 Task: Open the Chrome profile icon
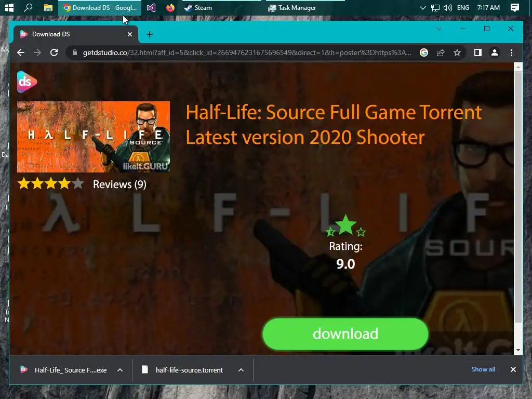[x=495, y=52]
